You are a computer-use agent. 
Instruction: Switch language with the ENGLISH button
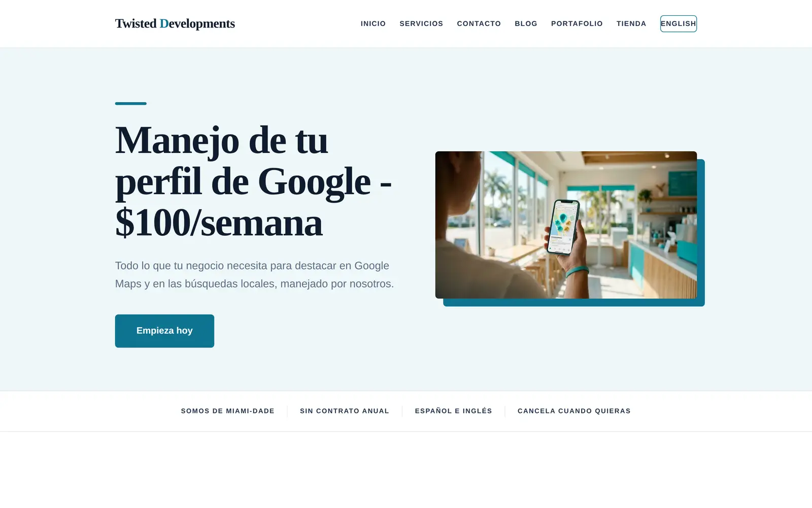[678, 23]
